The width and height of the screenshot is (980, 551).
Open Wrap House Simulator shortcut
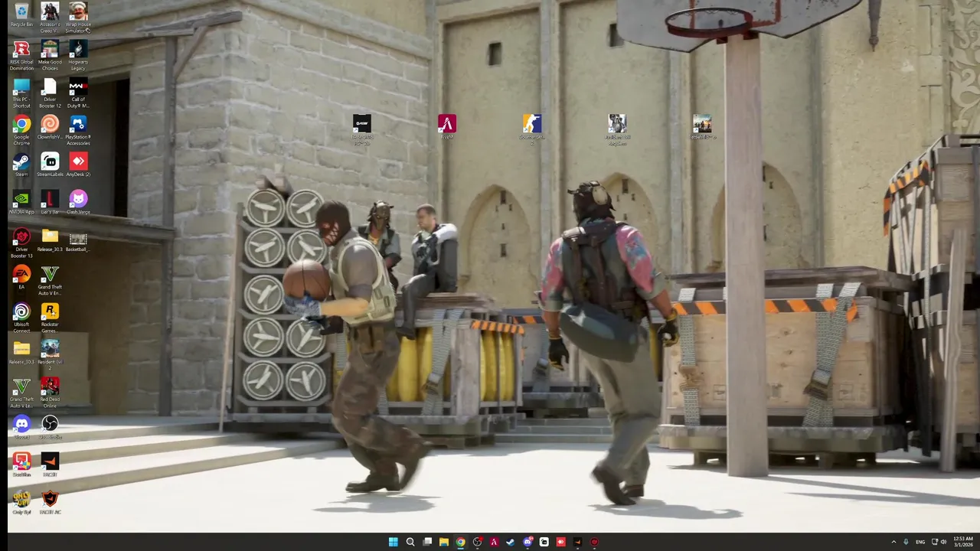[78, 18]
